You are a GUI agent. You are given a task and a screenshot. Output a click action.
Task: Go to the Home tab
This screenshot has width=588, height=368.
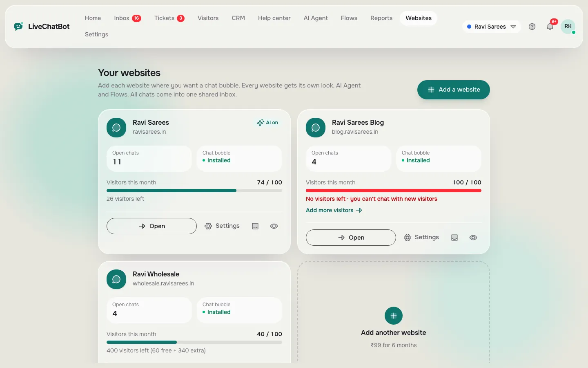click(x=93, y=18)
